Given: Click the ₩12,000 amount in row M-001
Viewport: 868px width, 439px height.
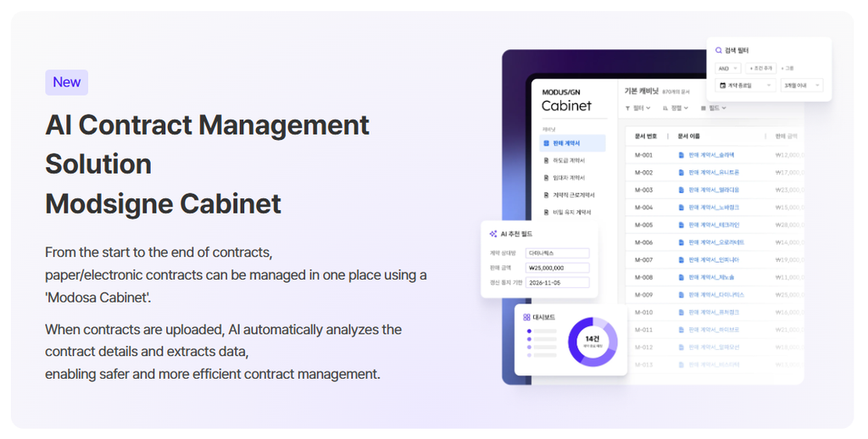Looking at the screenshot, I should [789, 155].
